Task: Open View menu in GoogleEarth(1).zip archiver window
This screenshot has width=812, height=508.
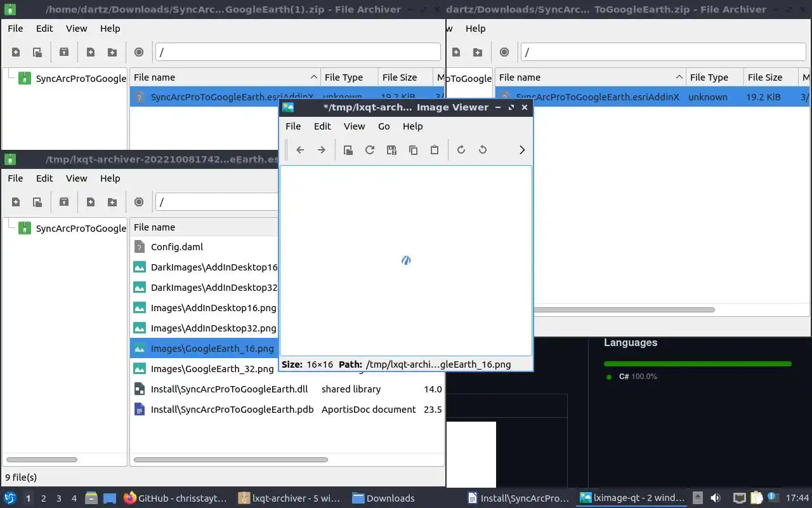Action: tap(76, 29)
